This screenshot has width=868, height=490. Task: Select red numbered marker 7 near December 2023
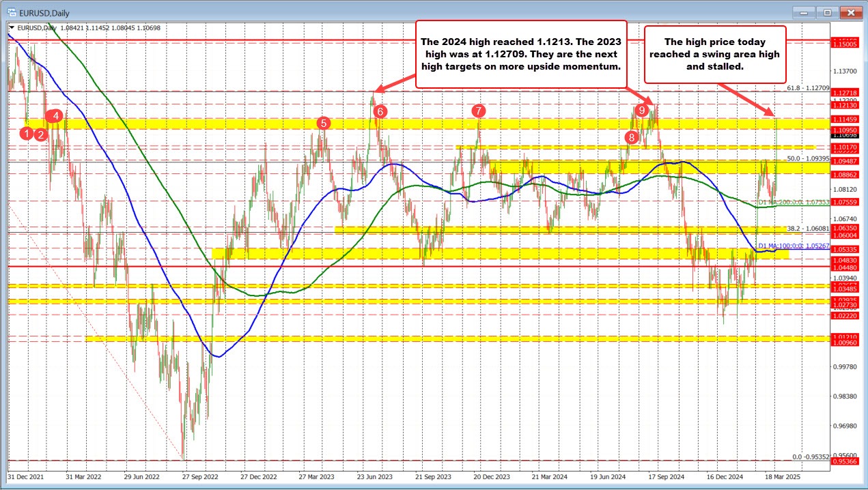[478, 110]
